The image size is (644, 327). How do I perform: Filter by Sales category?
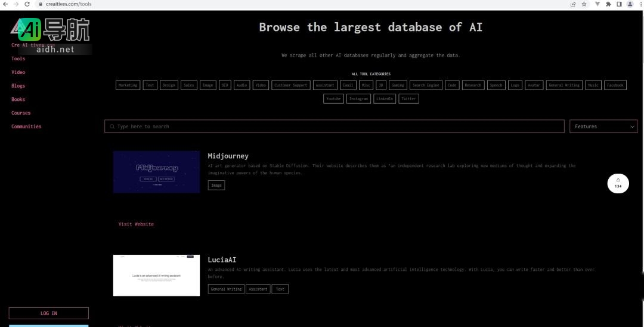point(189,85)
